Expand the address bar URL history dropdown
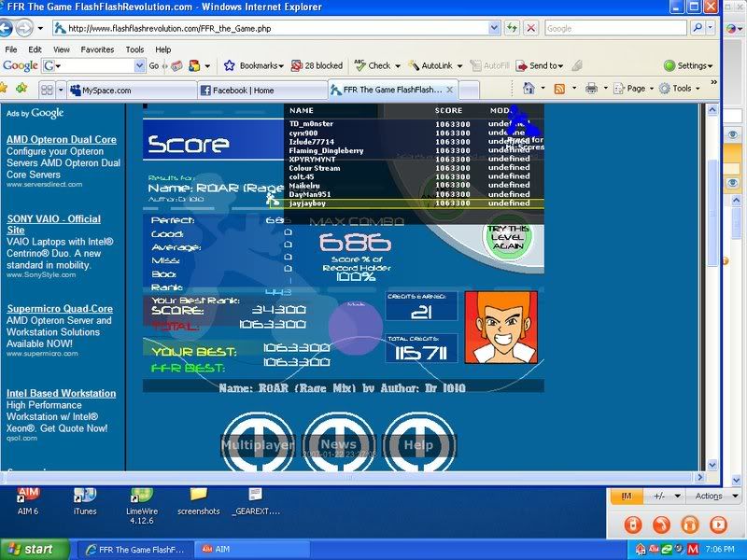Image resolution: width=747 pixels, height=560 pixels. point(495,28)
